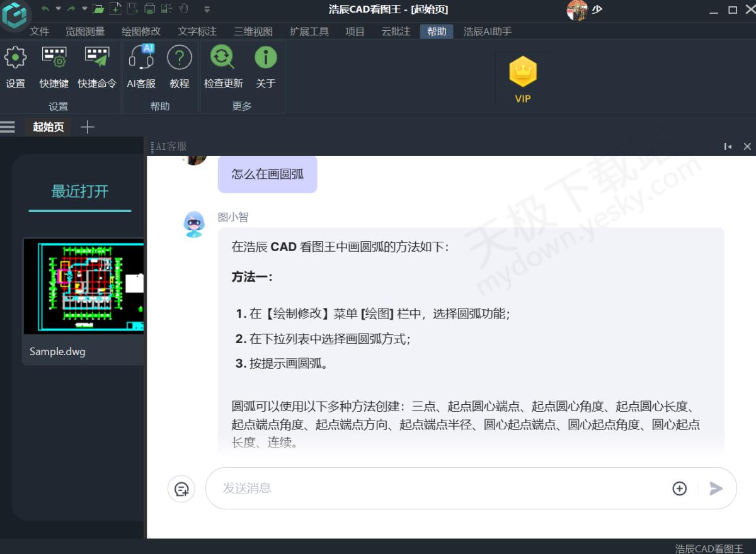Click the open folder icon in quick toolbar
This screenshot has height=554, width=756.
[x=98, y=9]
